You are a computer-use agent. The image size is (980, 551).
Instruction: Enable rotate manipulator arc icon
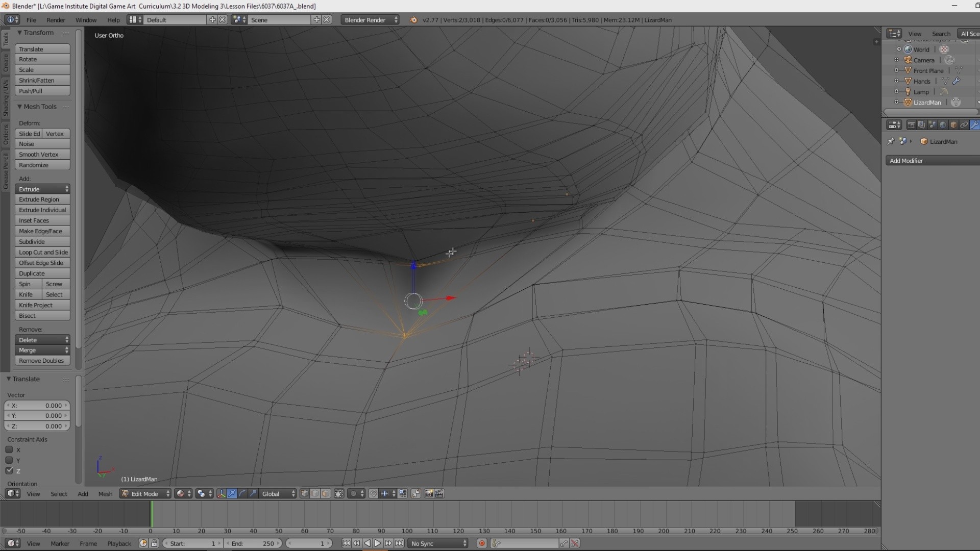click(x=242, y=493)
